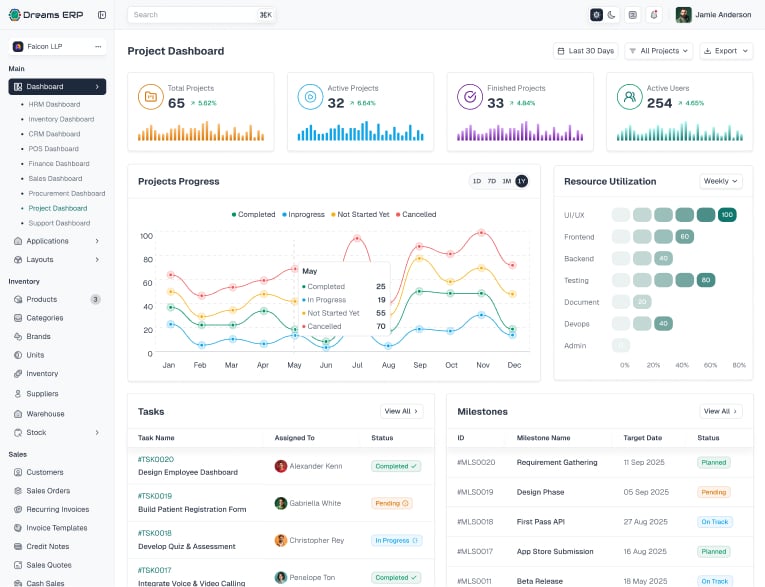Screen dimensions: 765x587
Task: Open the Falcon LLP ellipsis menu
Action: [98, 46]
